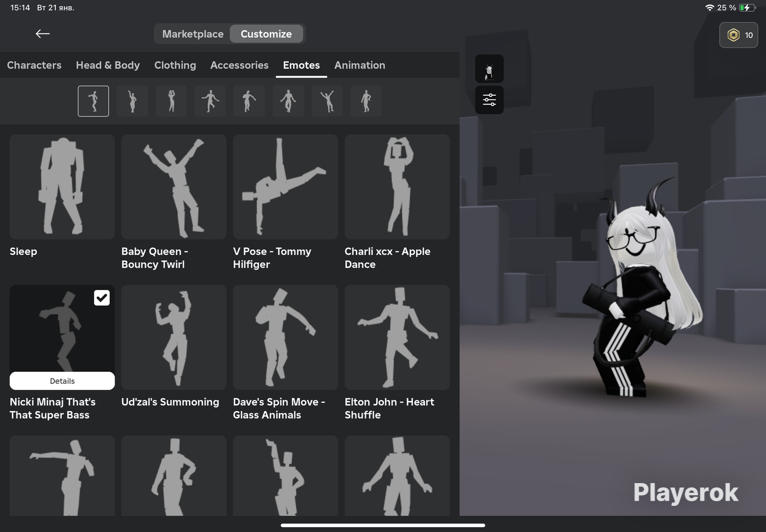Screen dimensions: 766x532
Task: Pick the third emote slot icon
Action: point(171,101)
